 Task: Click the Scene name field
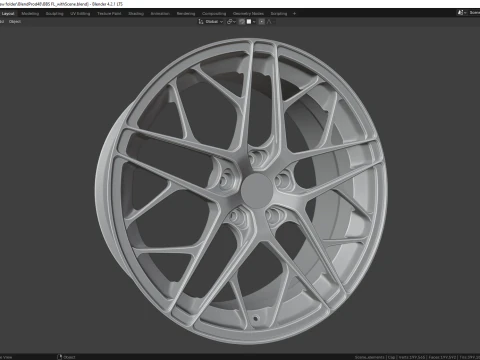click(x=474, y=13)
